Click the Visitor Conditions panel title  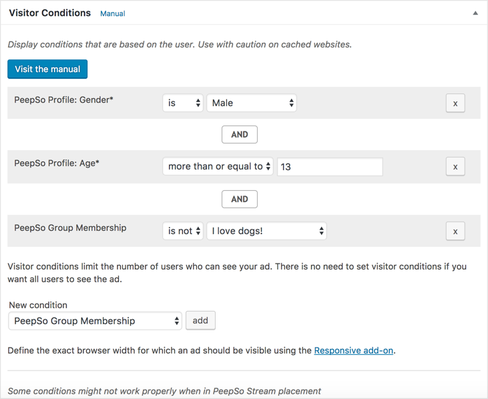pyautogui.click(x=50, y=13)
